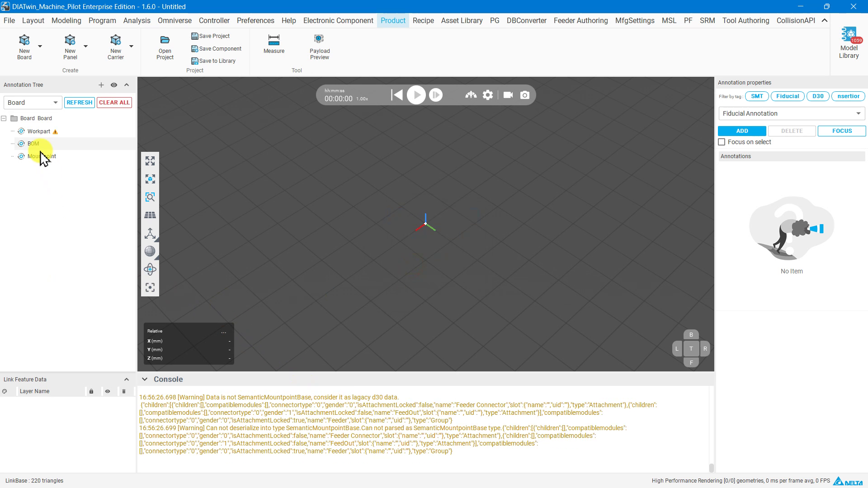Open the Electronic Component tab
This screenshot has height=488, width=868.
point(338,21)
